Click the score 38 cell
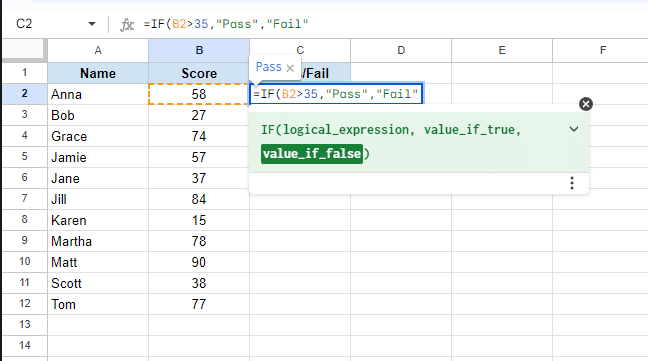 click(199, 283)
